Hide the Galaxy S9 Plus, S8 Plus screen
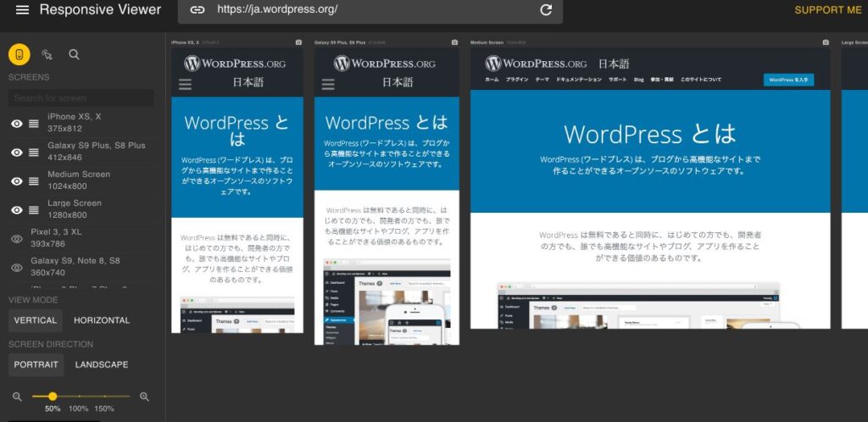 pyautogui.click(x=17, y=152)
